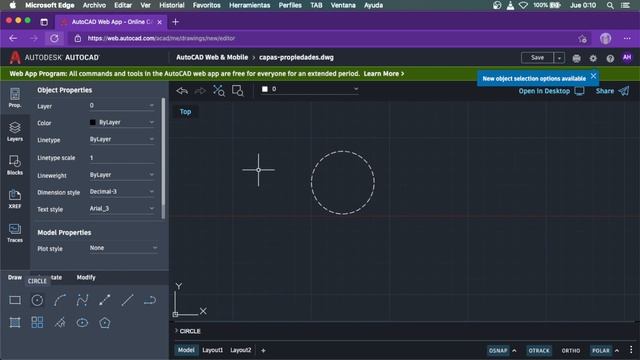Click the Linetype scale input field

[x=122, y=158]
